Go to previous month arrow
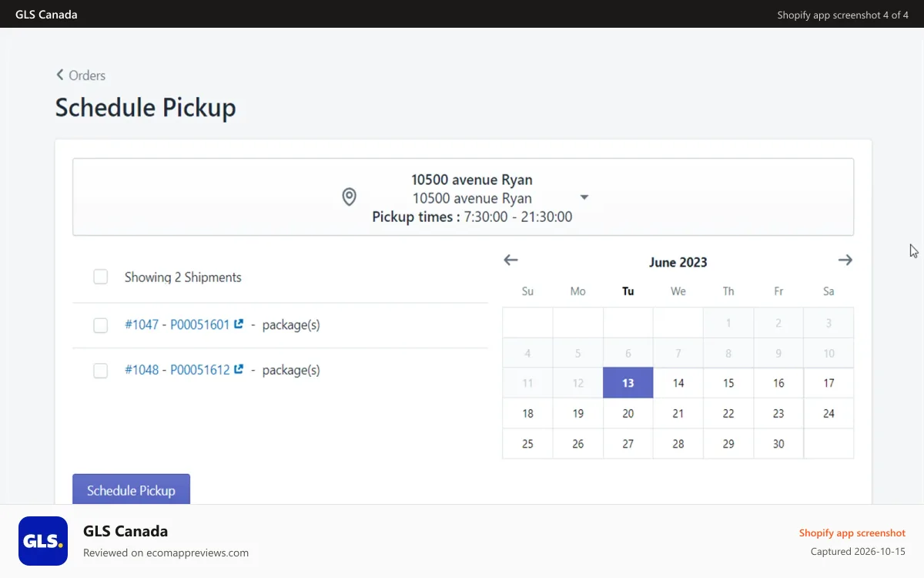Screen dimensions: 924x578 pyautogui.click(x=511, y=260)
